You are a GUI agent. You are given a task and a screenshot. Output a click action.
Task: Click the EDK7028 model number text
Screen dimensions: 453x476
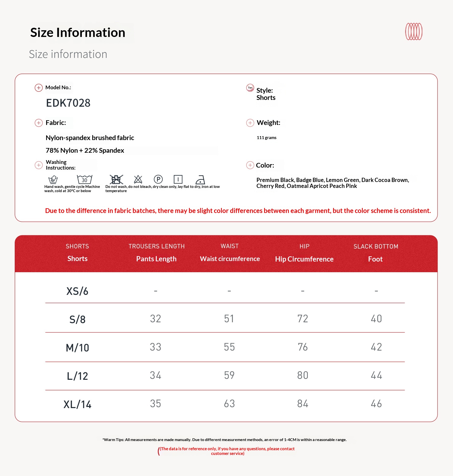[68, 103]
